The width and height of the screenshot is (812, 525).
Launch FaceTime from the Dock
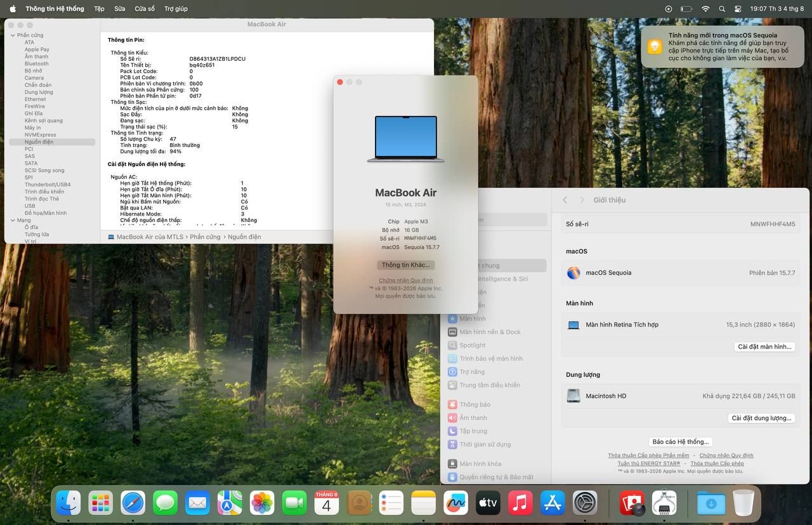pos(294,503)
